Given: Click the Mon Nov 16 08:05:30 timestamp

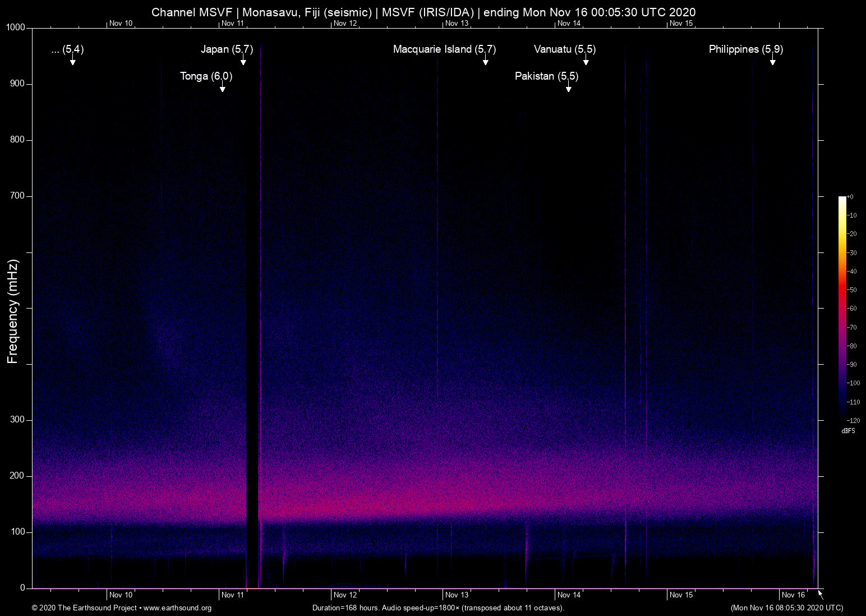Looking at the screenshot, I should [787, 608].
